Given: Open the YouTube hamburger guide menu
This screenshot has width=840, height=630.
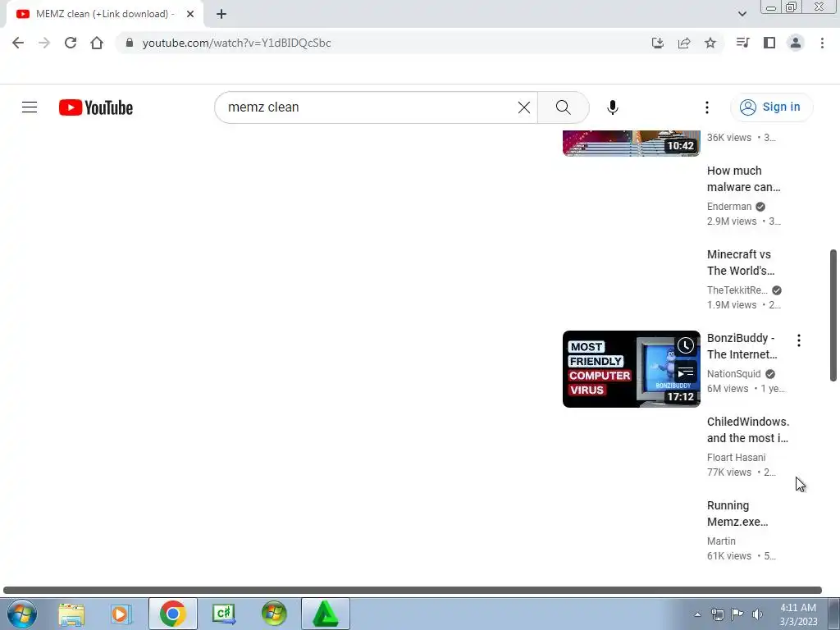Looking at the screenshot, I should [x=30, y=107].
